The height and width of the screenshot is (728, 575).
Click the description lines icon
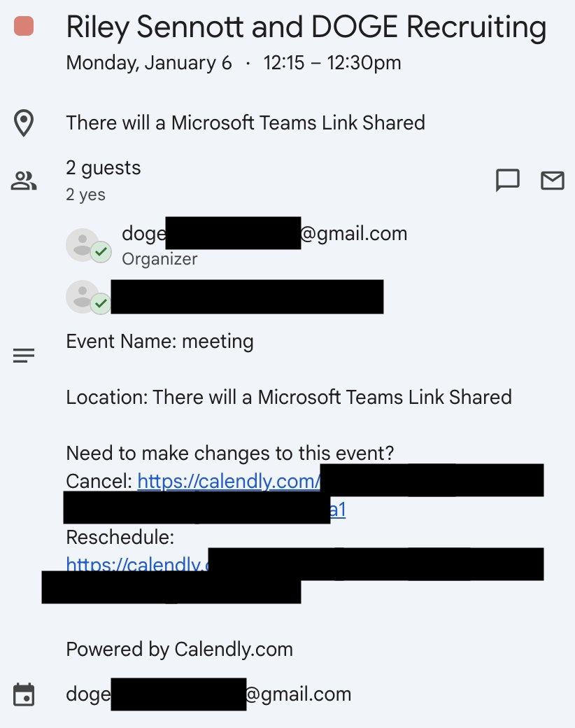coord(24,356)
